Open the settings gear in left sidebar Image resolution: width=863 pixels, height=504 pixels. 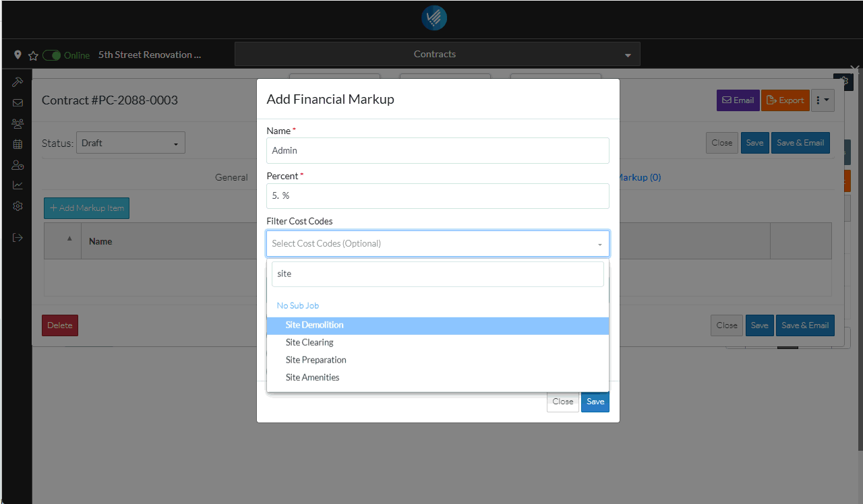tap(18, 206)
